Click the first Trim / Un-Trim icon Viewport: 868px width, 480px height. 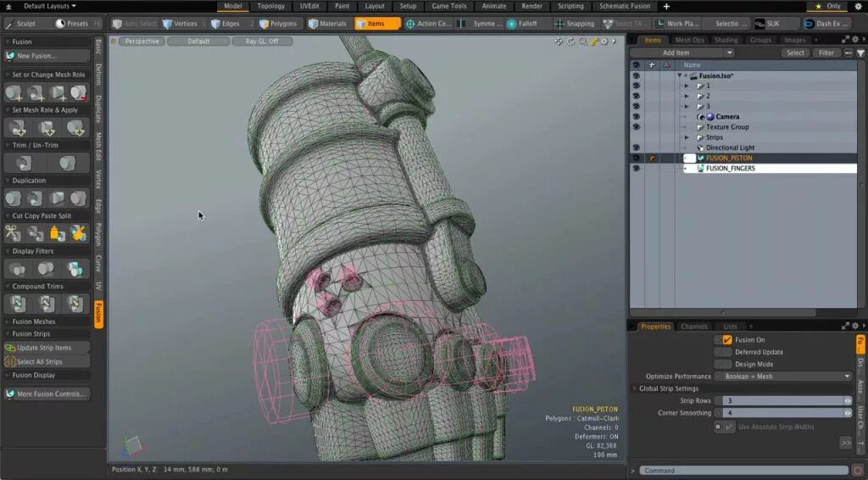coord(23,164)
